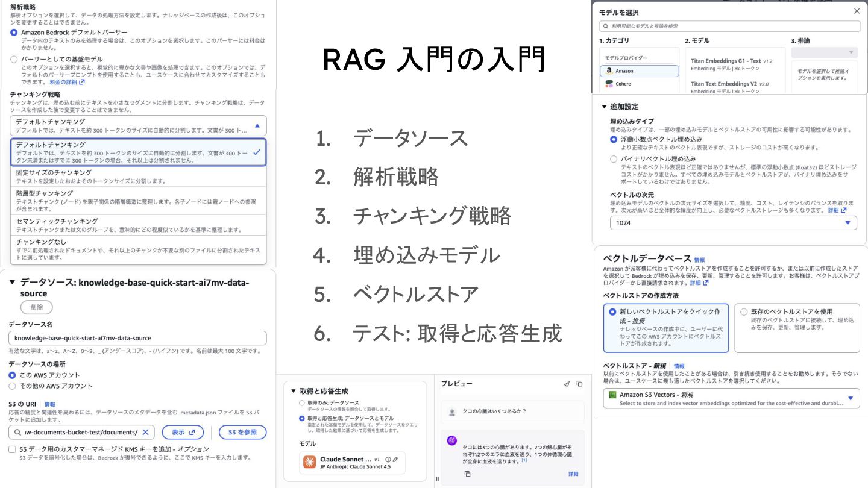Click the green Amazon S3 Vectors icon
Viewport: 868px width, 488px height.
(612, 395)
